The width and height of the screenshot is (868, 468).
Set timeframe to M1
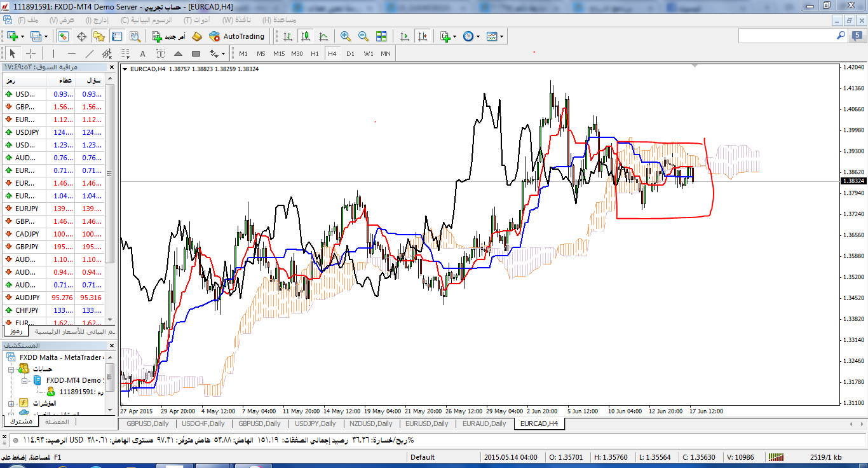[x=243, y=53]
